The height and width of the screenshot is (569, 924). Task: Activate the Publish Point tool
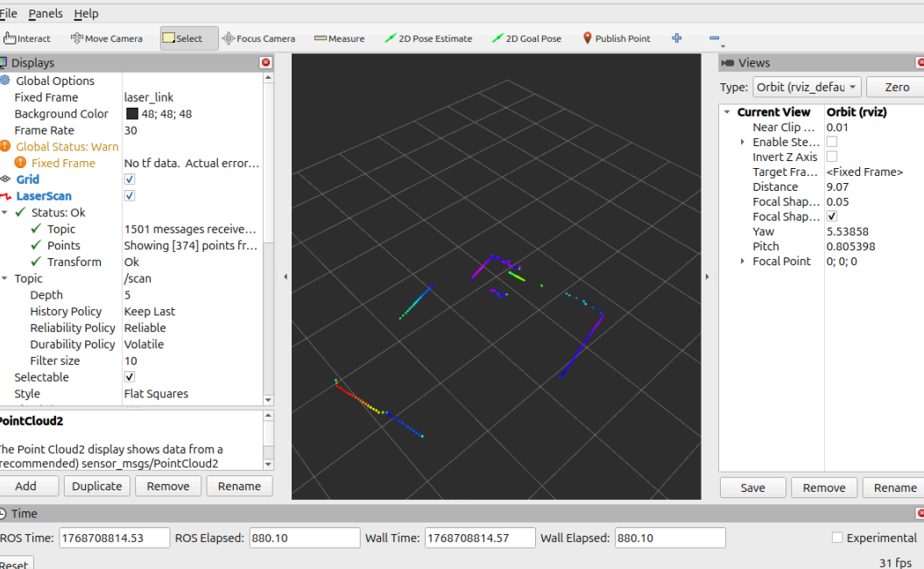tap(617, 39)
